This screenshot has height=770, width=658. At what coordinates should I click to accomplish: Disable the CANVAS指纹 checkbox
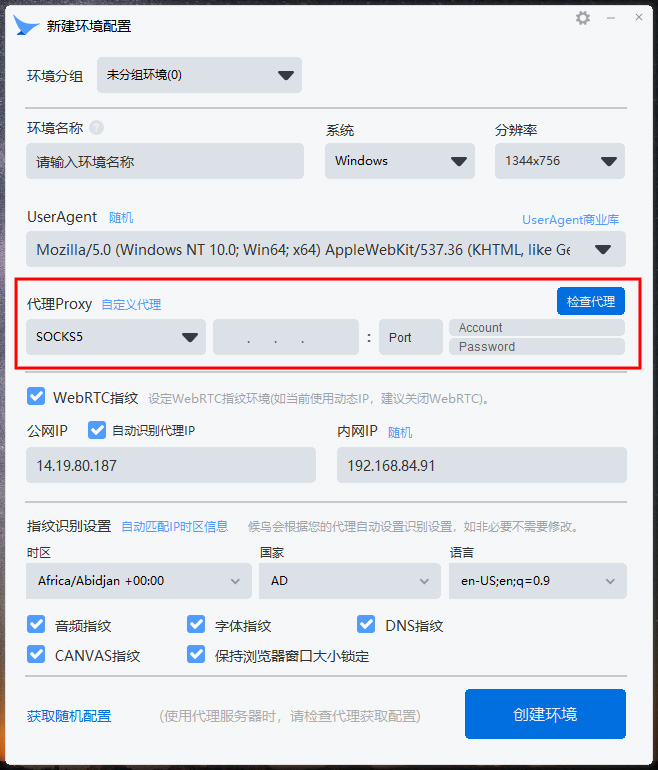(x=36, y=655)
